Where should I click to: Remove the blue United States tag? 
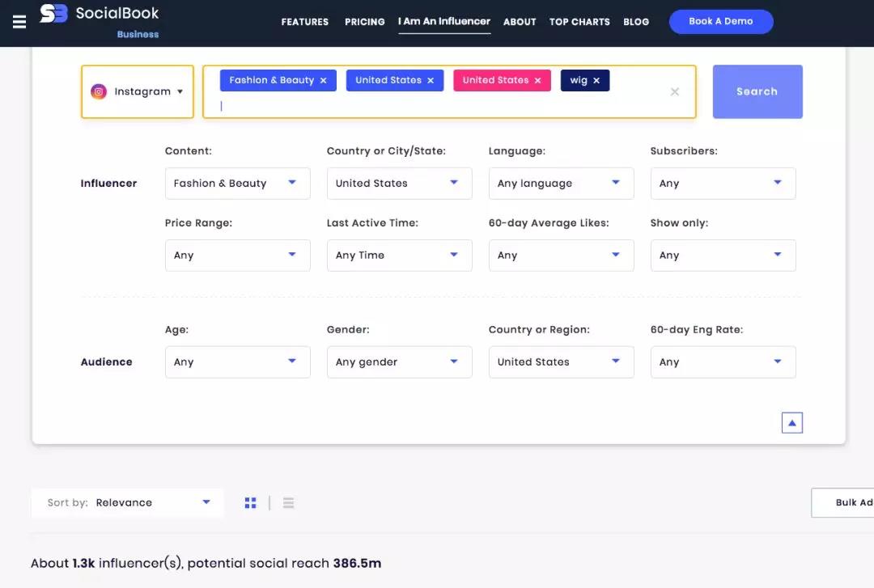(x=431, y=80)
